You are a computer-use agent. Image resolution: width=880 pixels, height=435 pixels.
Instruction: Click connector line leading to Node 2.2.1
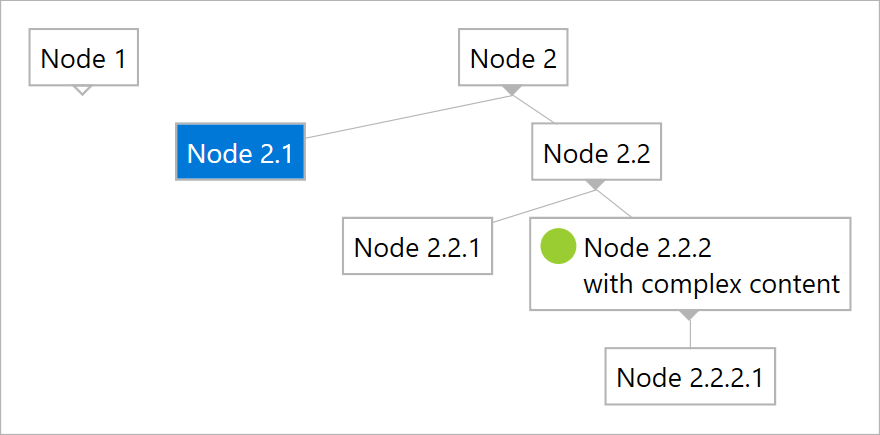point(540,203)
